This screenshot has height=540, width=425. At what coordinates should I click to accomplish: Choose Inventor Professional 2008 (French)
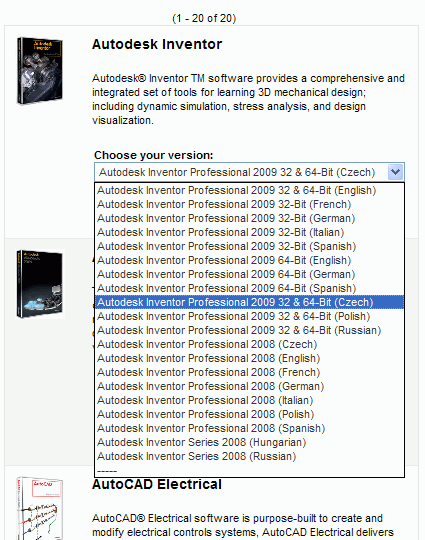coord(249,372)
